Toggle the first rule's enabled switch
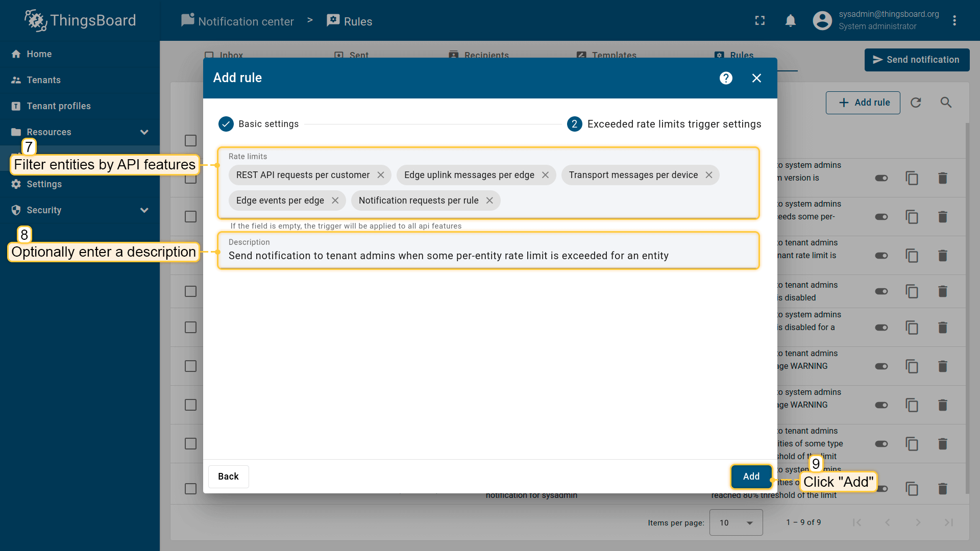980x551 pixels. pyautogui.click(x=881, y=178)
